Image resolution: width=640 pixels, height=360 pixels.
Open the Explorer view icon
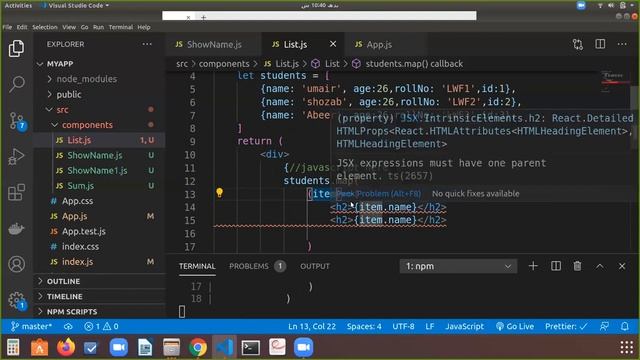pyautogui.click(x=16, y=49)
